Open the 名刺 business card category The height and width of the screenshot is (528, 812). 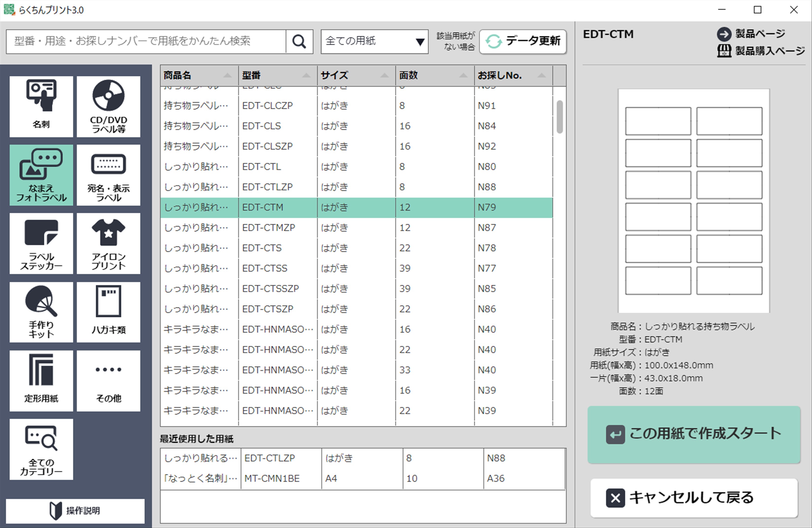[41, 106]
